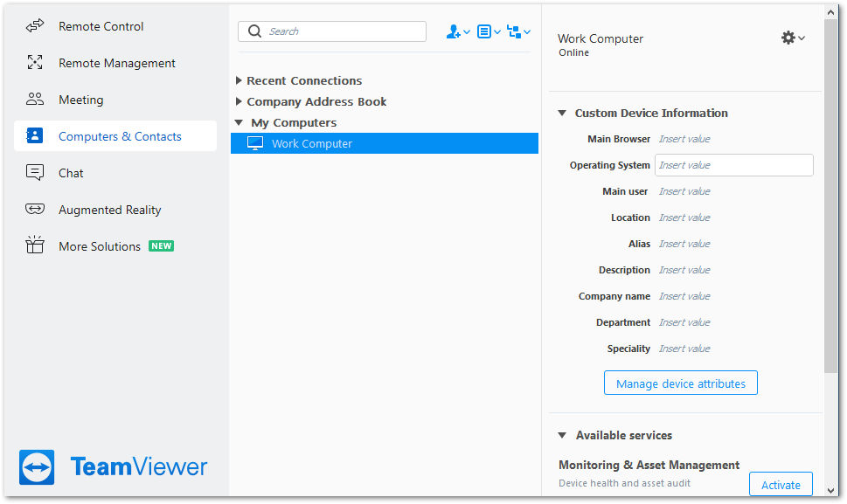
Task: Expand the Recent Connections group
Action: click(239, 80)
